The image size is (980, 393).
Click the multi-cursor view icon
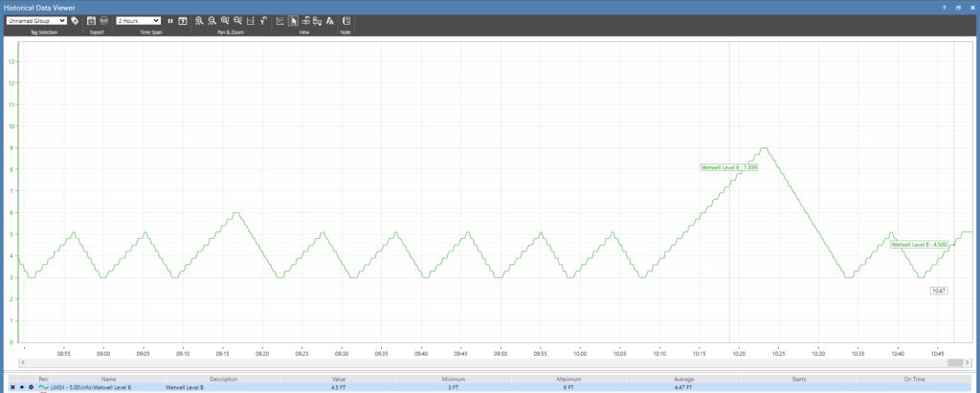[x=318, y=21]
